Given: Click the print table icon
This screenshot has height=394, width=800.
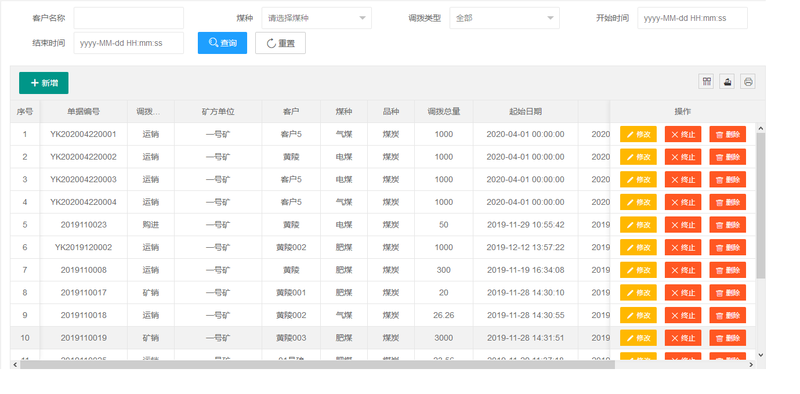Looking at the screenshot, I should click(748, 82).
